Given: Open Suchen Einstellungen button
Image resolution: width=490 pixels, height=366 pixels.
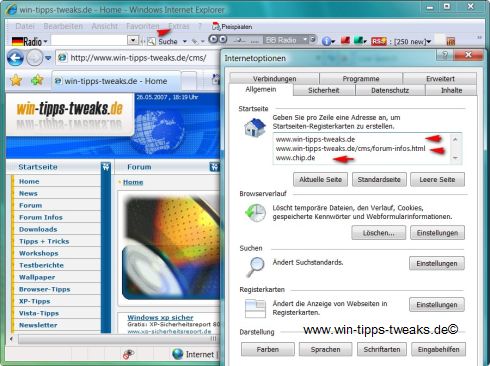Looking at the screenshot, I should [x=437, y=263].
